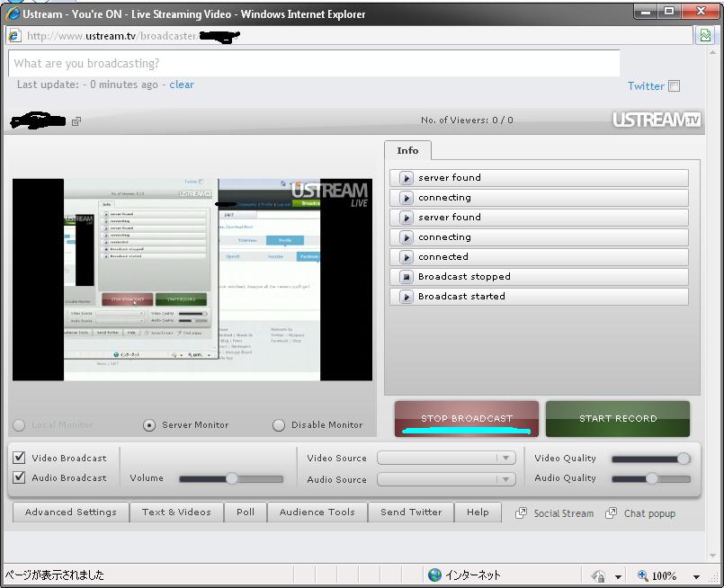Screen dimensions: 724x588
Task: Click the protected mode lock icon in status bar
Action: coord(598,575)
